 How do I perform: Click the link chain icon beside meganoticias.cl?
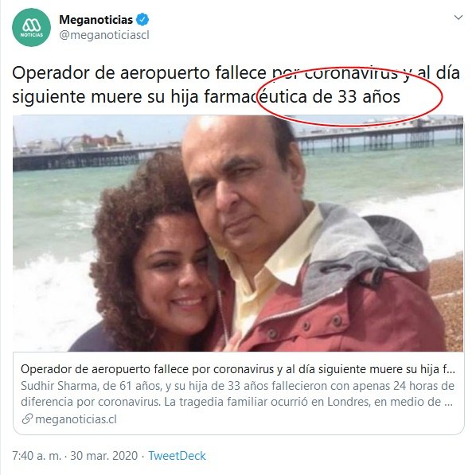tap(27, 419)
